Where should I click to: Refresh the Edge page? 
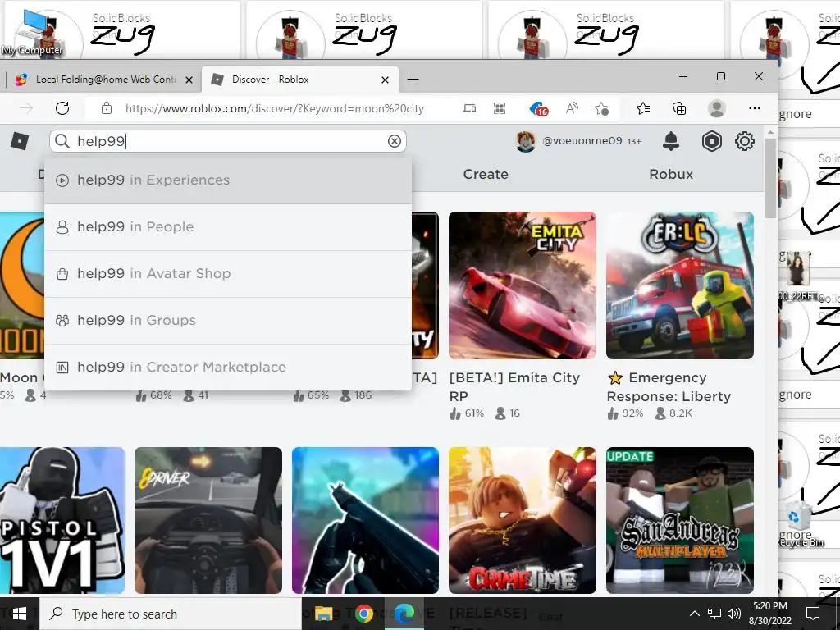tap(62, 108)
